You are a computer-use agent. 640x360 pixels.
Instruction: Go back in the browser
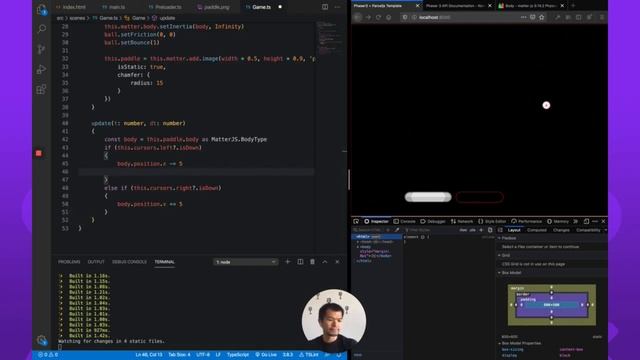(x=358, y=17)
